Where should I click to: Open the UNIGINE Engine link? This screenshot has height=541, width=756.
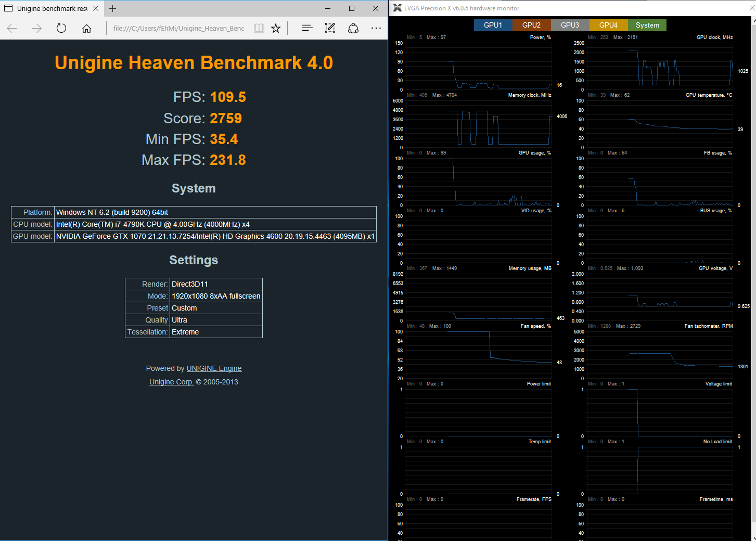pos(214,368)
